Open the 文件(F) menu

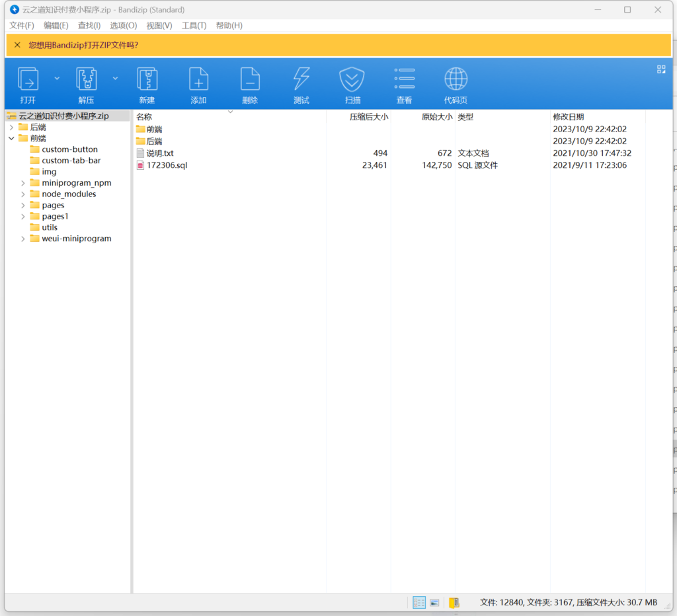[22, 26]
